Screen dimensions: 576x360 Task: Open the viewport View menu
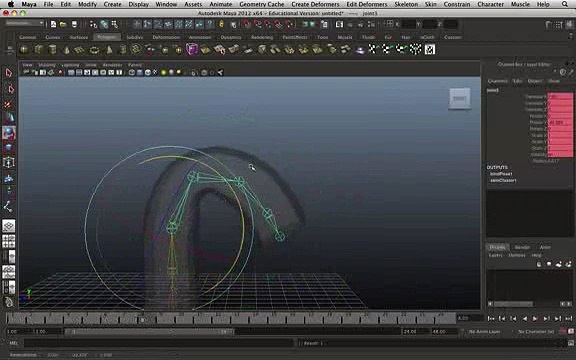[27, 65]
